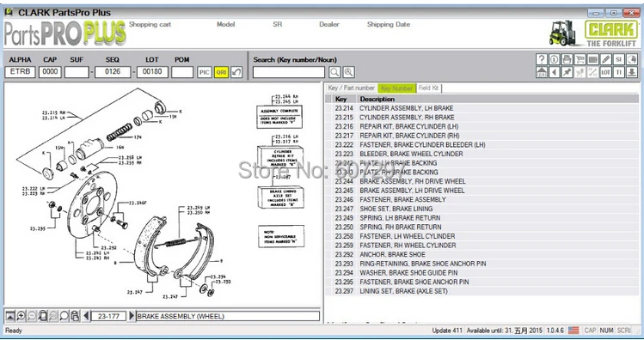Click the page number field 23-177
644x340 pixels.
pyautogui.click(x=109, y=316)
